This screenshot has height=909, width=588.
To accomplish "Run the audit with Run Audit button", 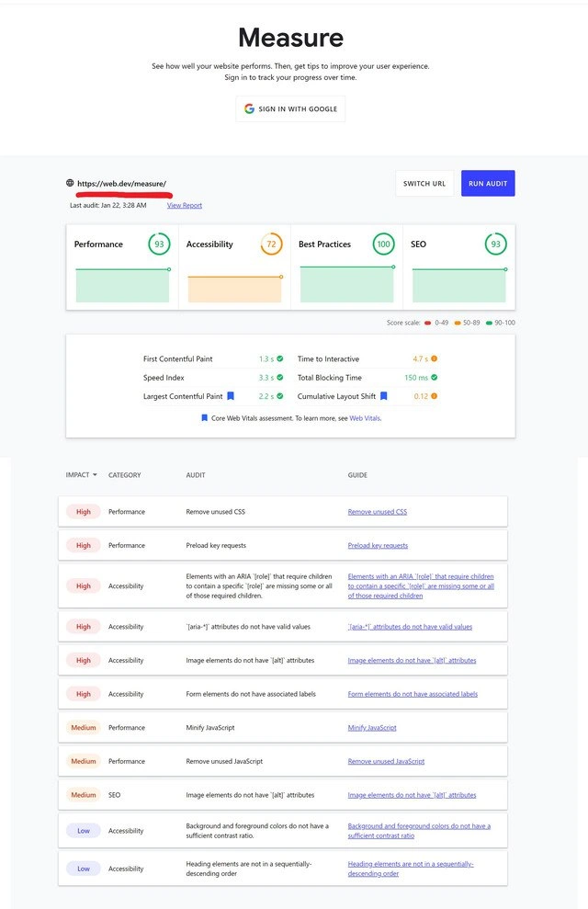I will pos(488,183).
